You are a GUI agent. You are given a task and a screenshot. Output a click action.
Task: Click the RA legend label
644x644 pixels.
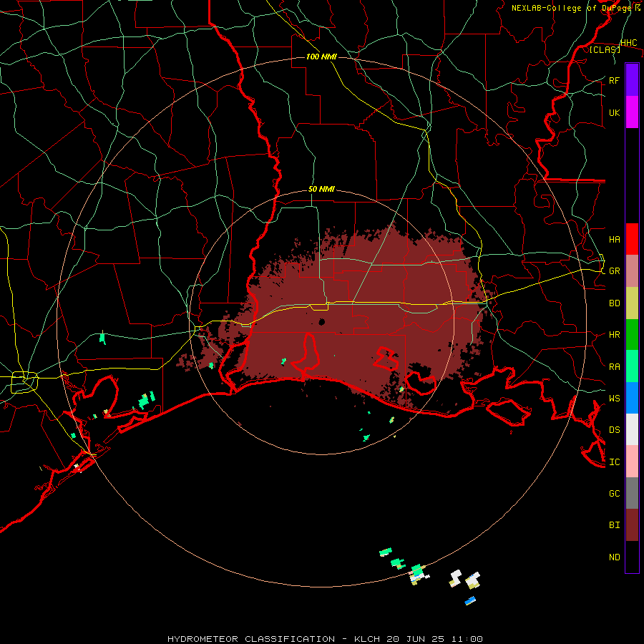[614, 366]
